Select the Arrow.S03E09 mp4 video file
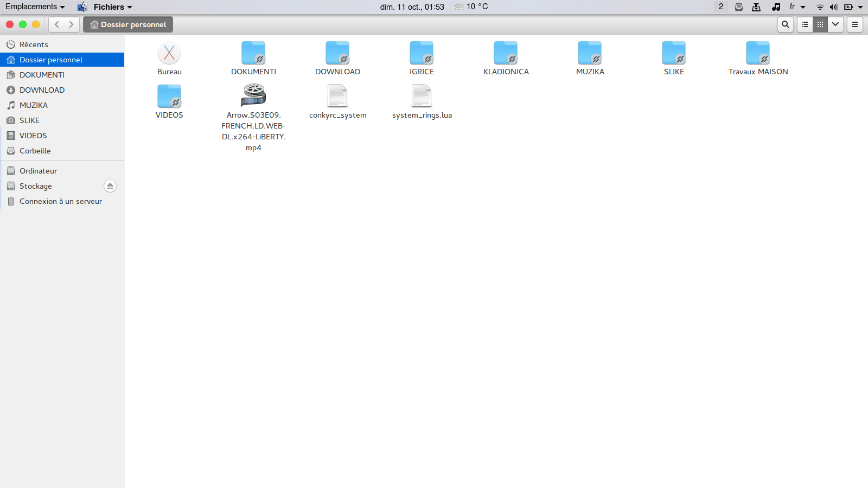The width and height of the screenshot is (868, 488). (x=253, y=95)
